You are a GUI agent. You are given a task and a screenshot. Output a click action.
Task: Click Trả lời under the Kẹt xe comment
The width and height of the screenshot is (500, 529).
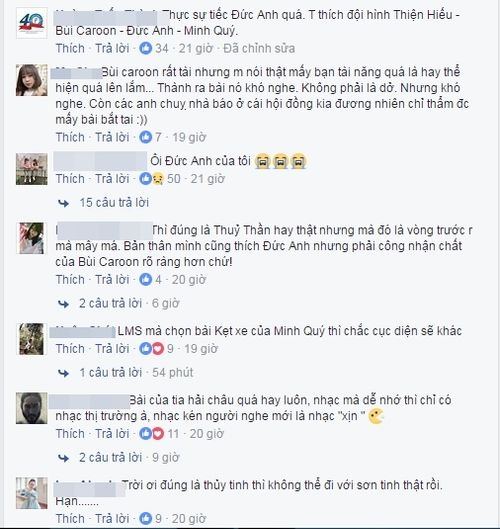[x=112, y=349]
